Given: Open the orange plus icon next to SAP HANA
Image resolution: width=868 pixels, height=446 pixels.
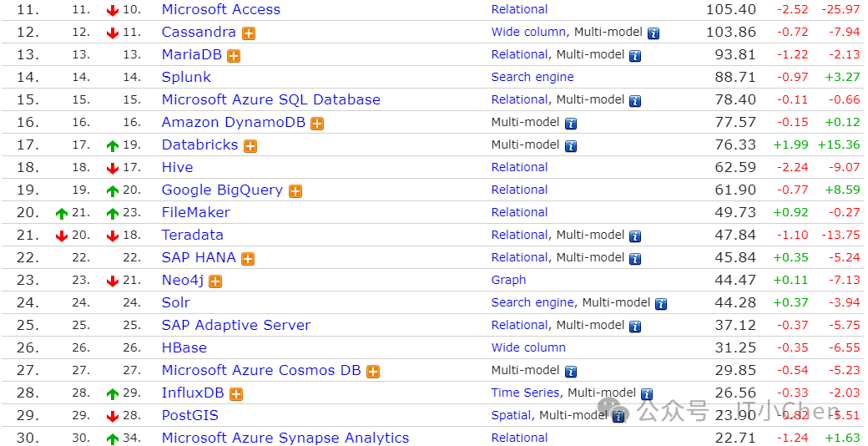Looking at the screenshot, I should pyautogui.click(x=248, y=259).
